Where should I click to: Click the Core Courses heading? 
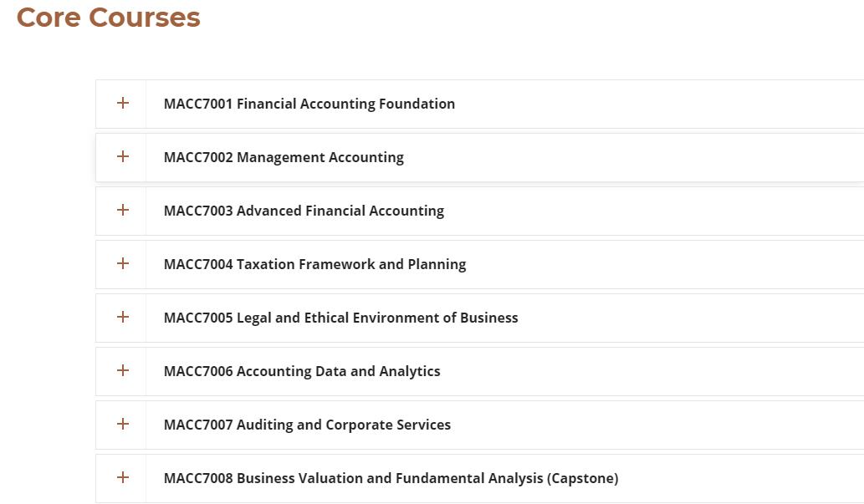click(109, 17)
